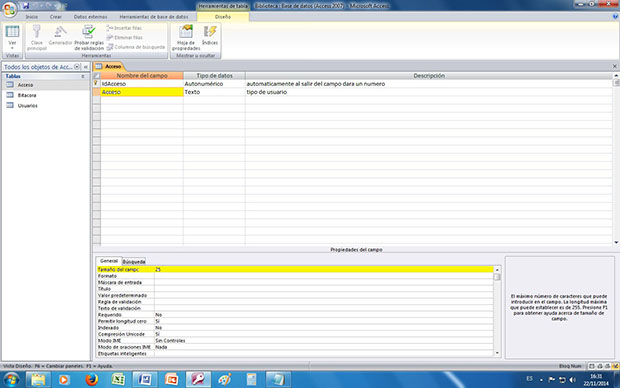Click the Etiquetas inteligentes property field
620x388 pixels.
pos(324,354)
